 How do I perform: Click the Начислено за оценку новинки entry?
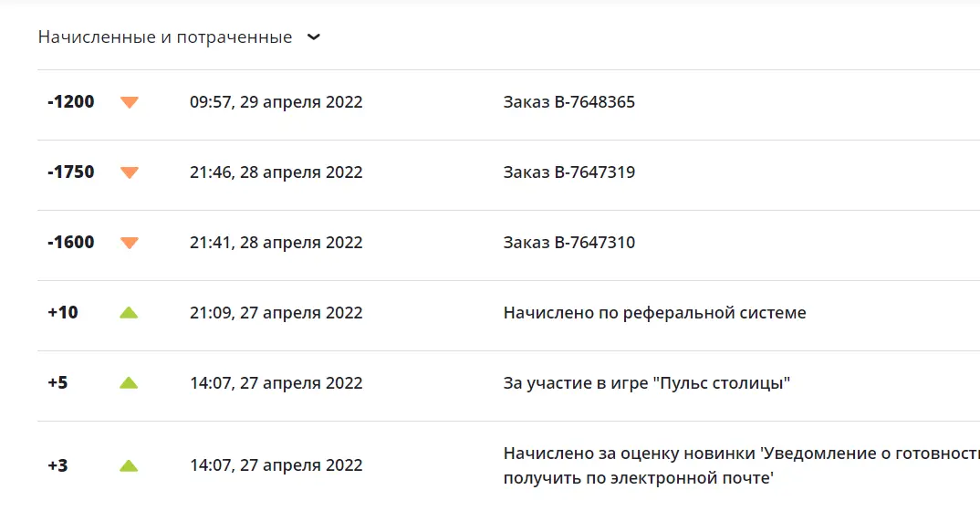[x=741, y=465]
